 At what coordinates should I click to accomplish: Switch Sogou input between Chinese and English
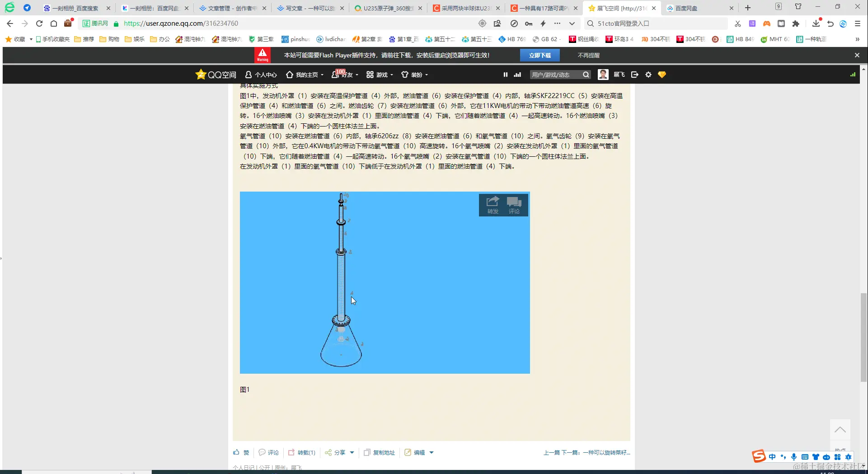(x=772, y=457)
